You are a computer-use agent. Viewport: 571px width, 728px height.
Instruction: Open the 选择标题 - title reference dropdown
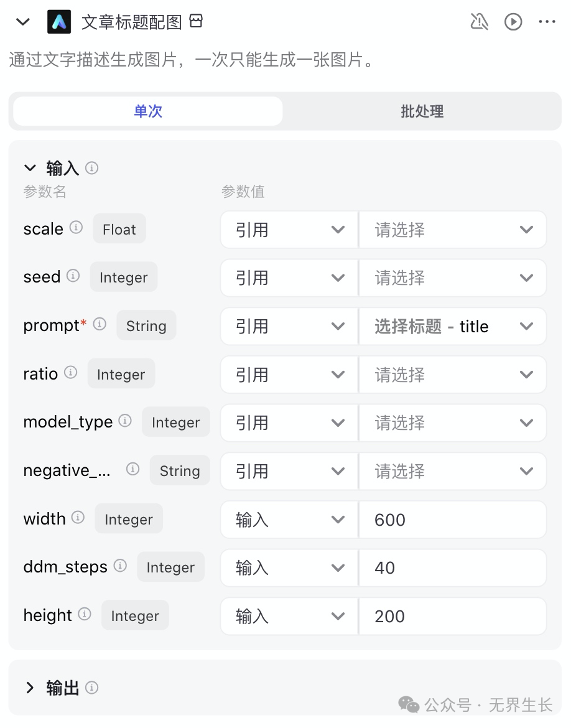click(453, 327)
